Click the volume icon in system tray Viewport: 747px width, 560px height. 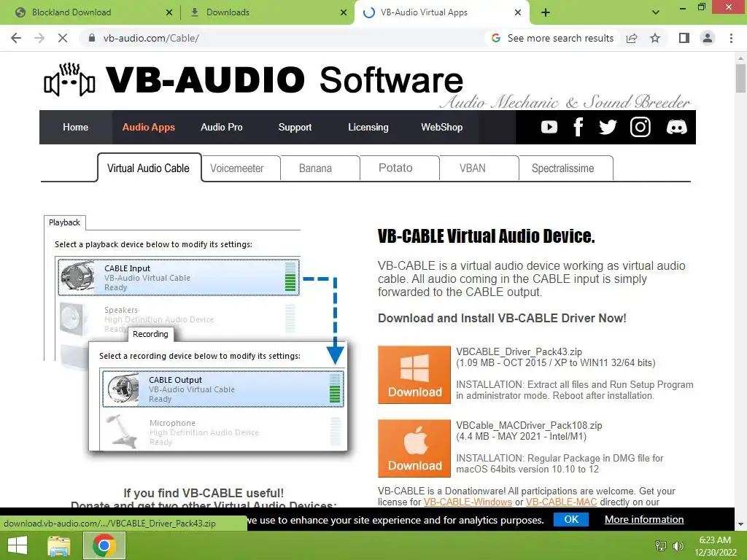coord(678,545)
